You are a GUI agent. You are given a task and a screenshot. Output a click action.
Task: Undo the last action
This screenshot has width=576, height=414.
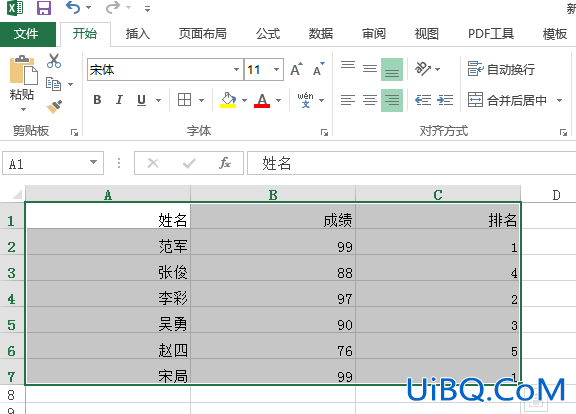(x=73, y=7)
